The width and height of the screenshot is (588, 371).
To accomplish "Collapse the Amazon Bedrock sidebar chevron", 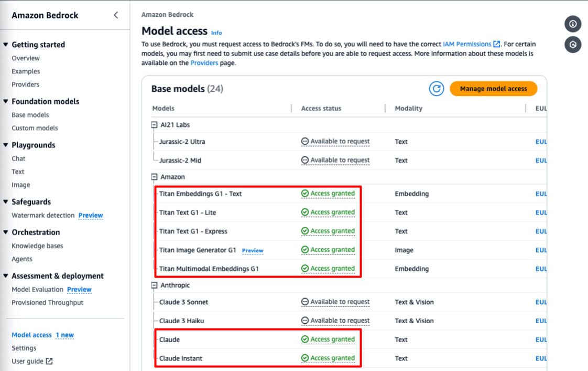I will point(116,15).
